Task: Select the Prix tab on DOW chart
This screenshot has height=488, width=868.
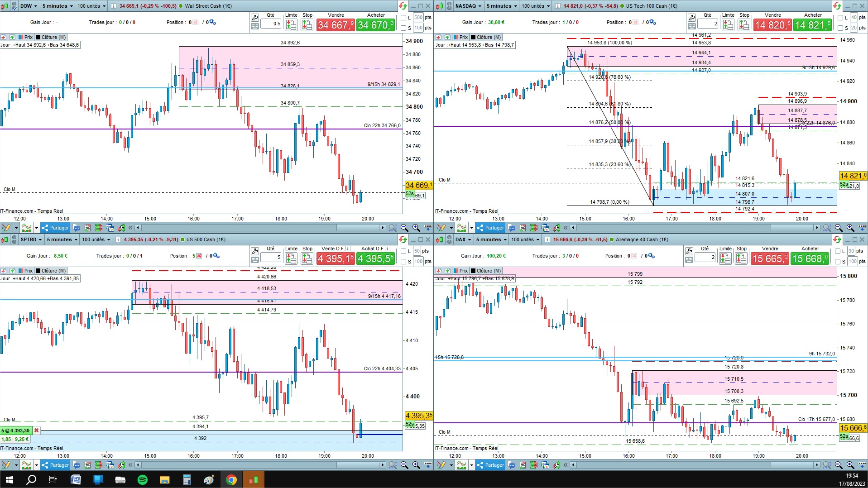Action: [26, 37]
